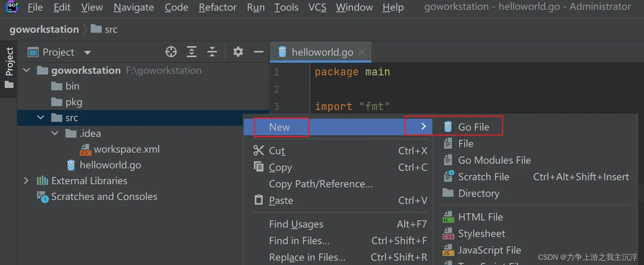Open the View menu
The height and width of the screenshot is (265, 644).
pos(92,8)
